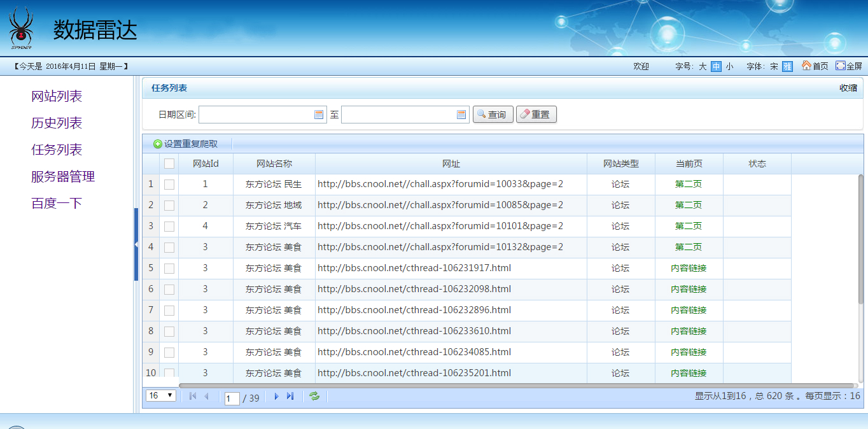The height and width of the screenshot is (429, 868).
Task: Click the 首页 home icon
Action: coord(806,66)
